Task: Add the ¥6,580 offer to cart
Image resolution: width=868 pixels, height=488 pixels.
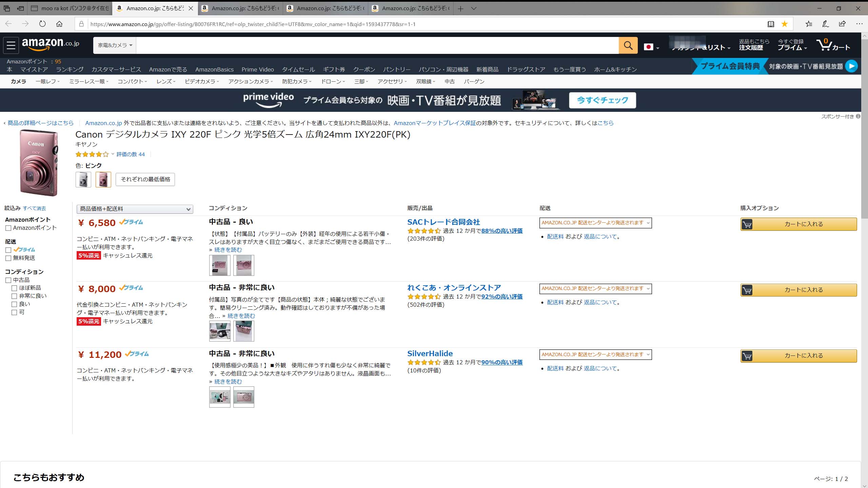Action: tap(798, 224)
